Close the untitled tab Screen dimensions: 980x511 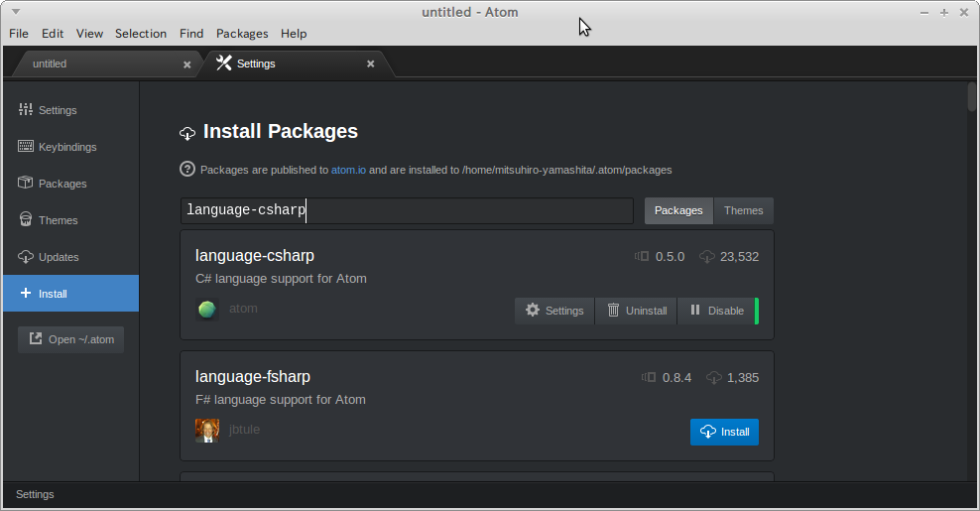pyautogui.click(x=186, y=64)
